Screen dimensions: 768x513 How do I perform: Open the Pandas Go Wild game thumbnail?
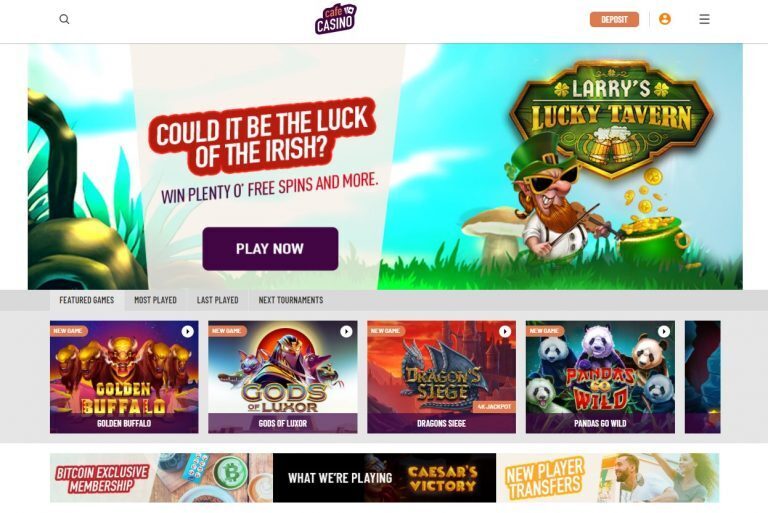click(x=600, y=377)
